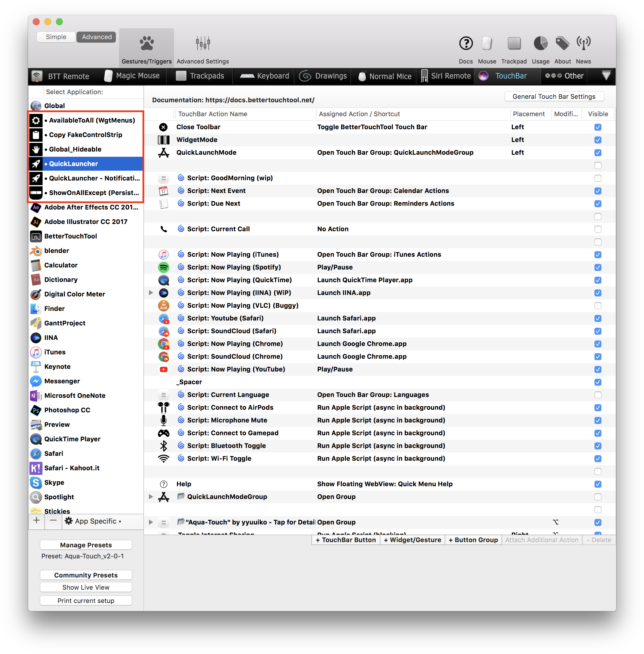Click Manage Presets button
Screen dimensions: 644x654
click(x=86, y=545)
